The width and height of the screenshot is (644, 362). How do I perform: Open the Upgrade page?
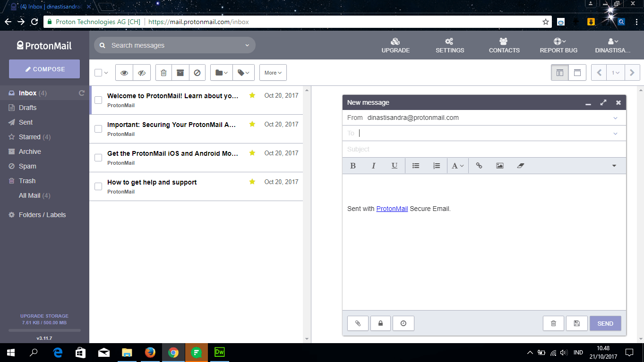point(395,45)
